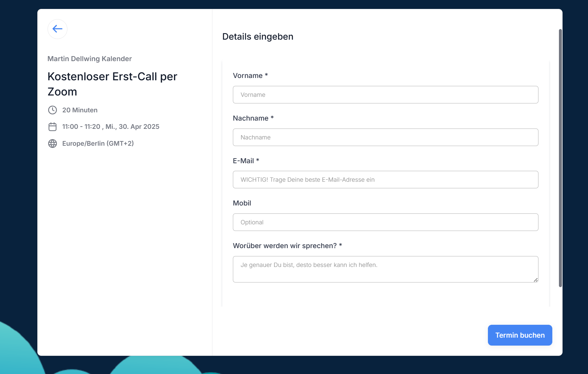This screenshot has width=588, height=374.
Task: Click the 'Martin Dellwing Kalender' text
Action: click(x=90, y=59)
